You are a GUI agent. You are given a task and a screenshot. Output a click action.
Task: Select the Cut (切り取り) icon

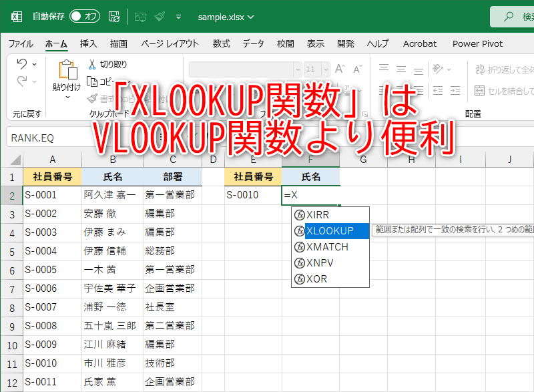pyautogui.click(x=92, y=63)
